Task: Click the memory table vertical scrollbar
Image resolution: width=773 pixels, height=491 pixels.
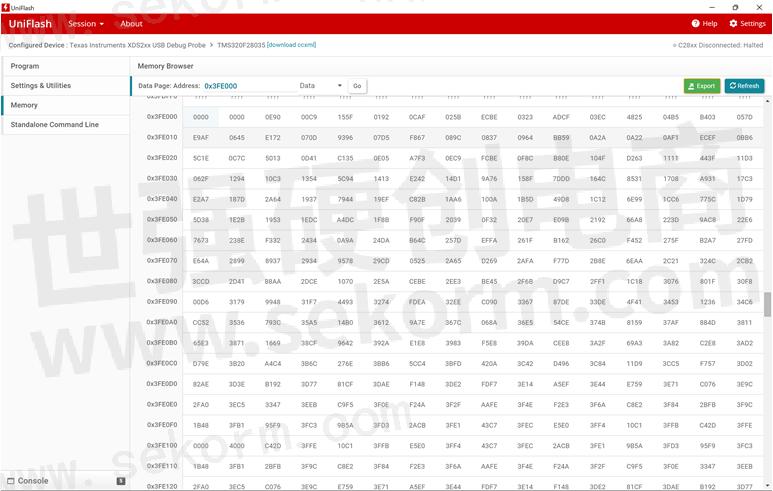Action: 767,304
